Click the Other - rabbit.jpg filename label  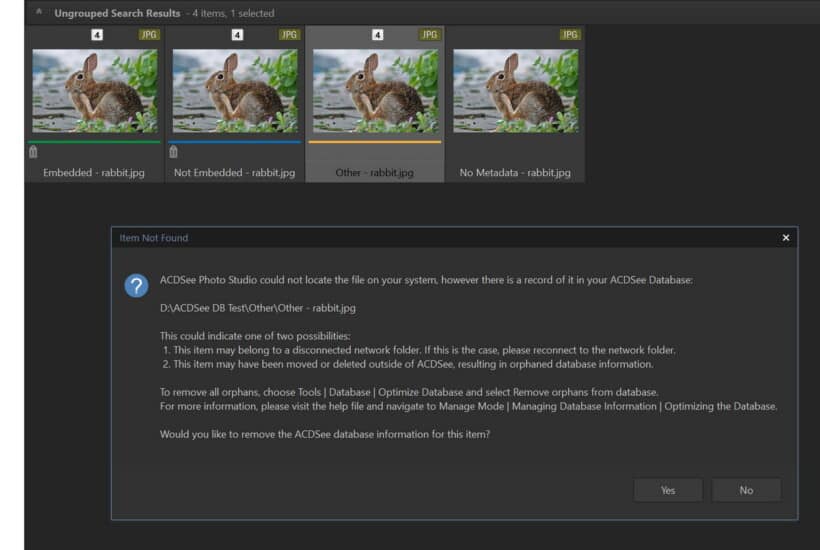375,173
